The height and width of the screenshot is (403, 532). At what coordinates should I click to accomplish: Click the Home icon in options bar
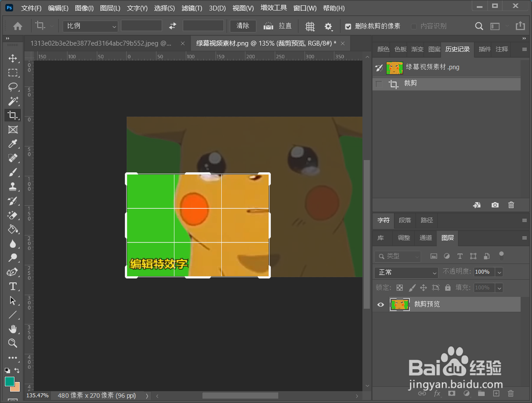click(18, 26)
